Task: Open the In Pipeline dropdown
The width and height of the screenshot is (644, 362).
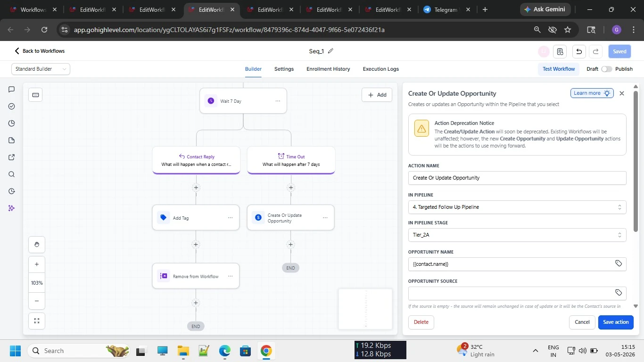Action: pyautogui.click(x=517, y=207)
